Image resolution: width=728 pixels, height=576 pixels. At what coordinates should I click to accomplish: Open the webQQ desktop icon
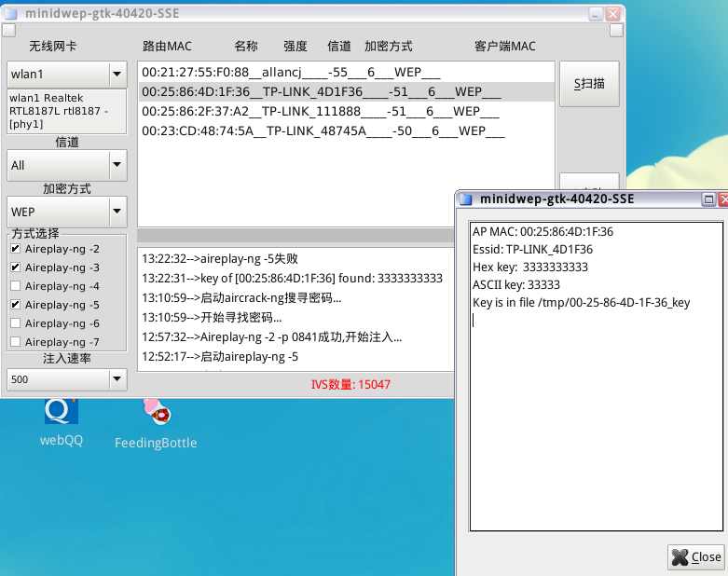coord(61,420)
